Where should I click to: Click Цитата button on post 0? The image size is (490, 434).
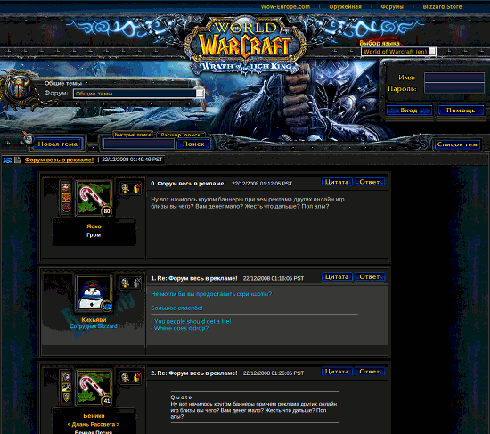coord(337,182)
